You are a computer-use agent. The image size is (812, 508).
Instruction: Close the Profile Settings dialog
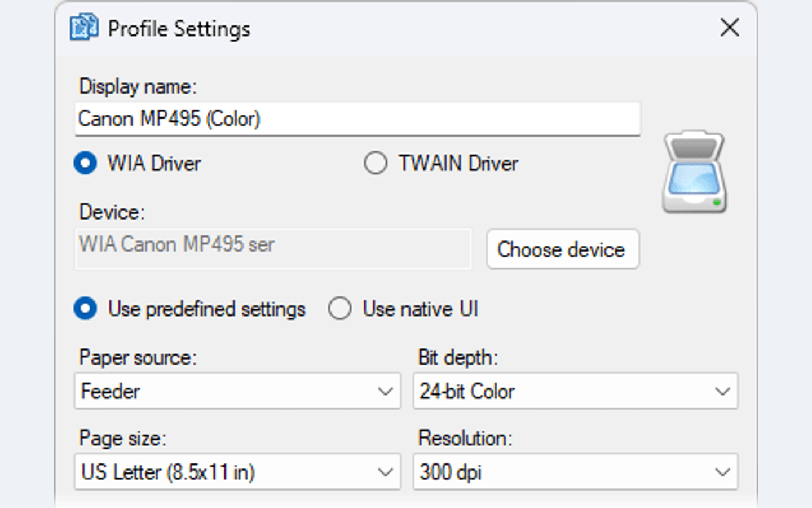coord(730,27)
